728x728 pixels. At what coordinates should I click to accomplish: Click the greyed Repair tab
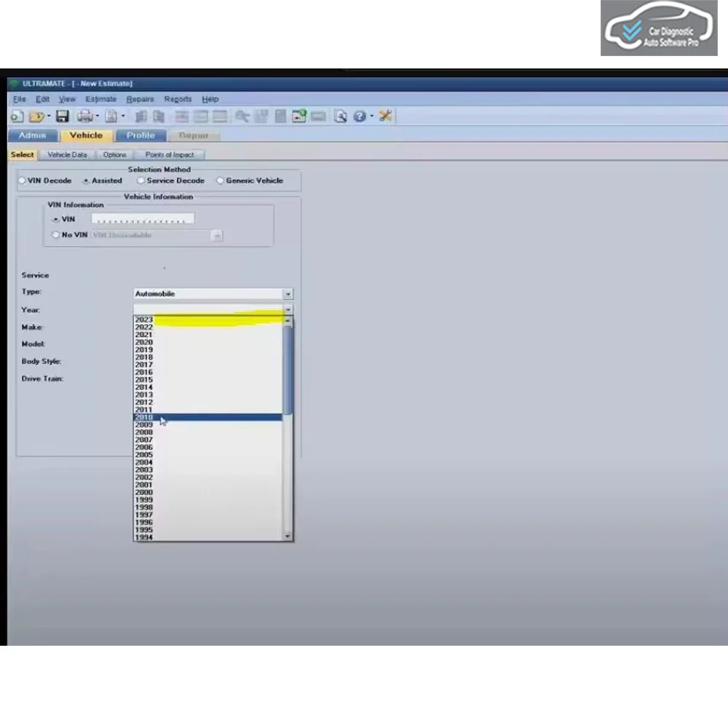pos(194,135)
